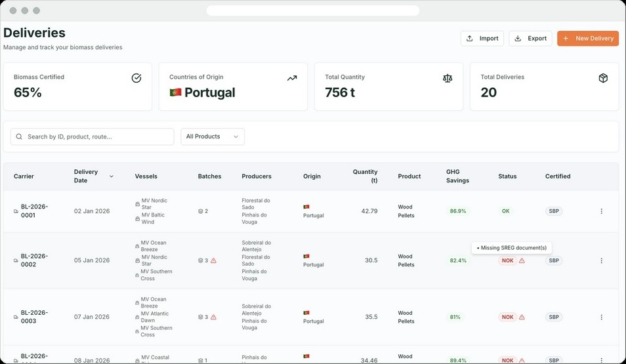Click the Biomass Certified checkmark icon
The image size is (626, 364).
click(x=136, y=78)
